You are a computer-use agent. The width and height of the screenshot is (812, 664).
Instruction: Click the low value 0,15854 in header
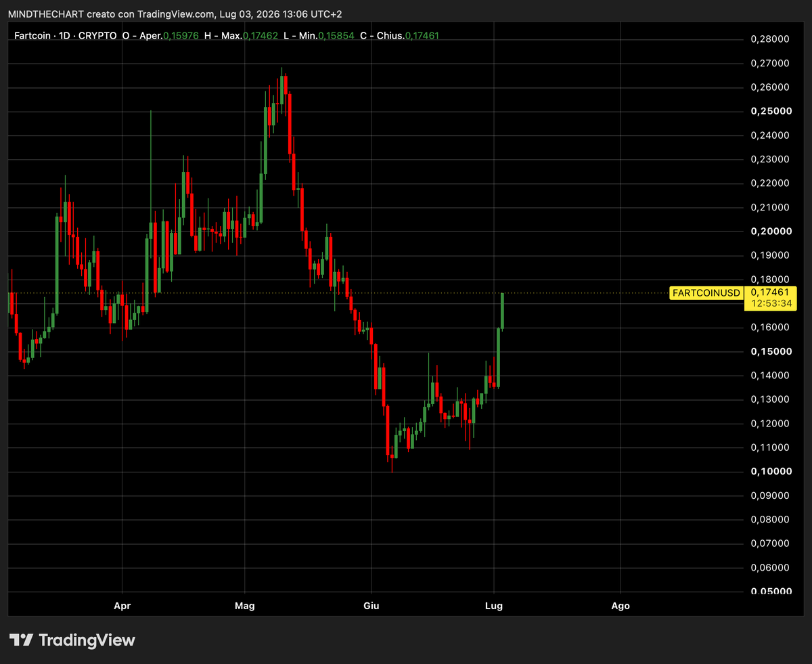click(336, 35)
